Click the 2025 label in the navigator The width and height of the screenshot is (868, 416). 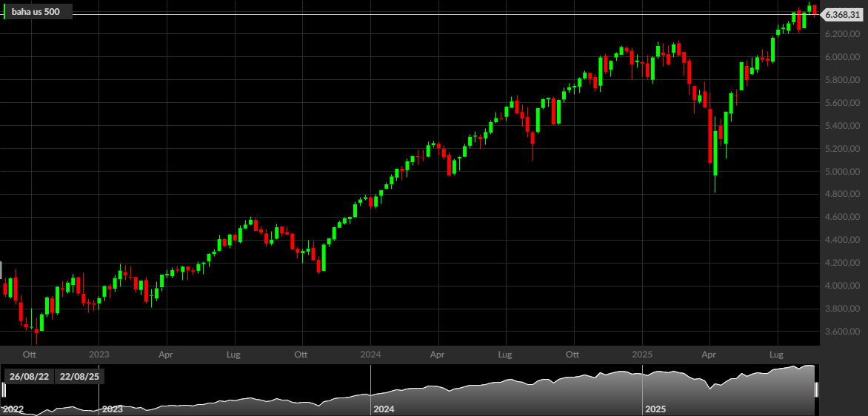655,410
